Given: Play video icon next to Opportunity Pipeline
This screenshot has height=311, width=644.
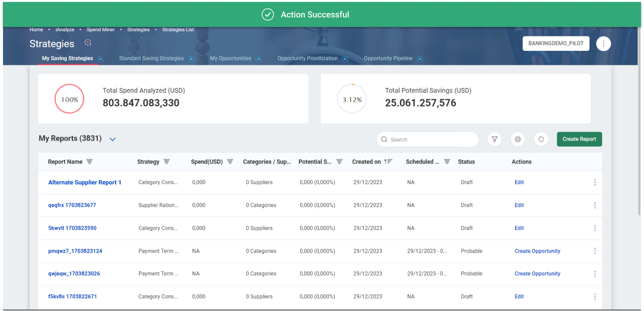Looking at the screenshot, I should coord(420,59).
